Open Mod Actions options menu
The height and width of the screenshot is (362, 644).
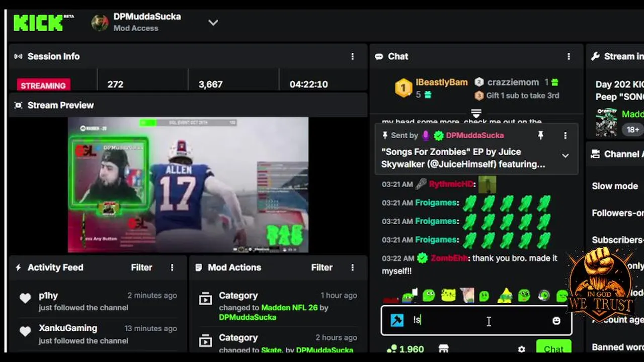click(352, 267)
